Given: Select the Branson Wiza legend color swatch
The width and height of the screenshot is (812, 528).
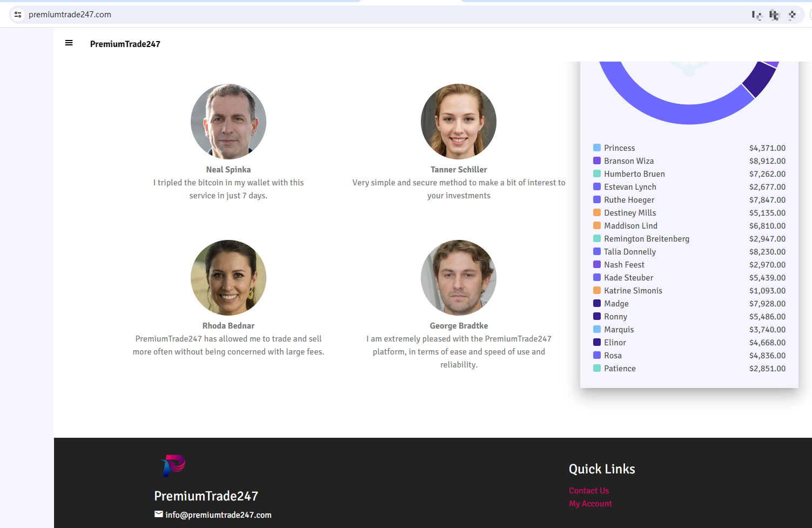Looking at the screenshot, I should pos(597,161).
